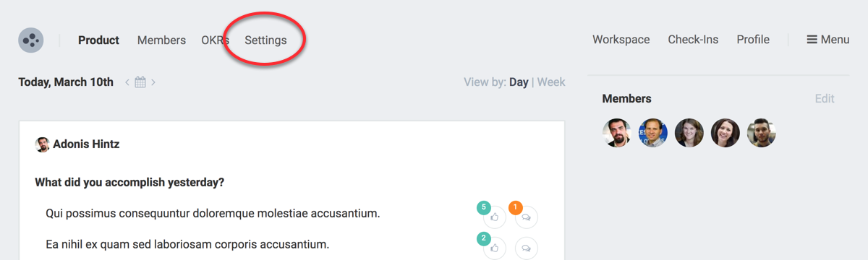Viewport: 868px width, 260px height.
Task: Open comments on first answer with 1 comment
Action: pyautogui.click(x=527, y=217)
